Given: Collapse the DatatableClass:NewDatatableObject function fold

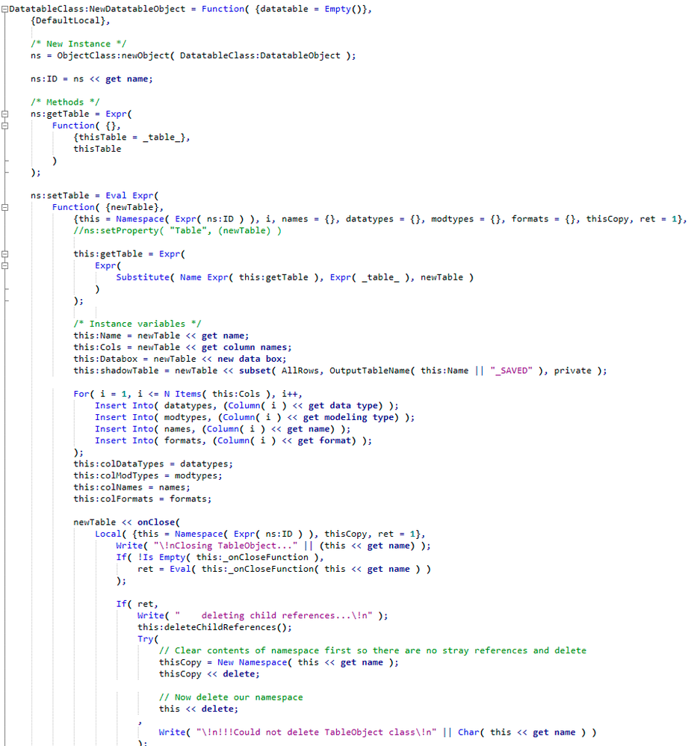Looking at the screenshot, I should coord(4,9).
